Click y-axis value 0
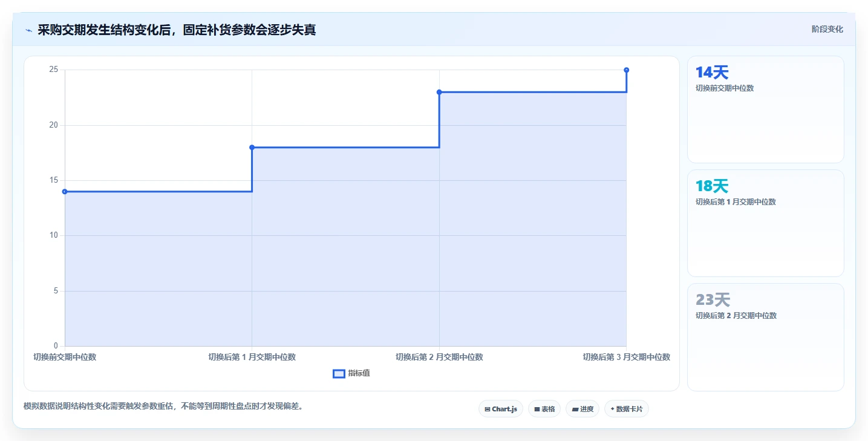 click(56, 346)
